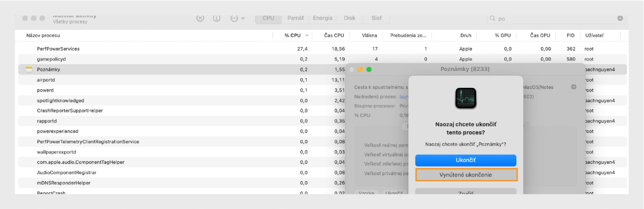This screenshot has height=209, width=644.
Task: Clear the search field with the X icon
Action: (x=620, y=18)
